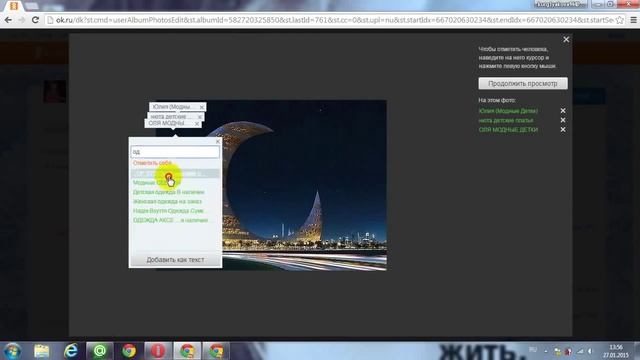The height and width of the screenshot is (360, 640).
Task: Remove tag 'Юлия (Модные Детки)' in right list
Action: point(563,111)
